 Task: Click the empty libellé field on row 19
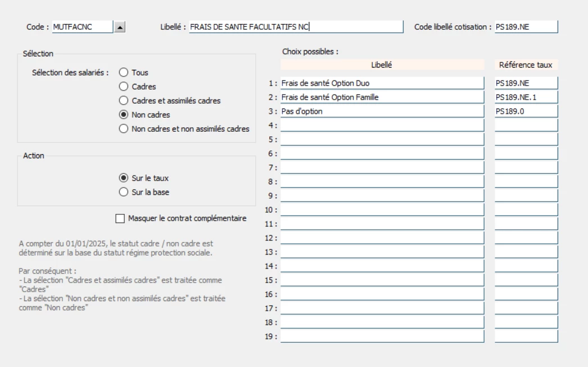coord(382,337)
